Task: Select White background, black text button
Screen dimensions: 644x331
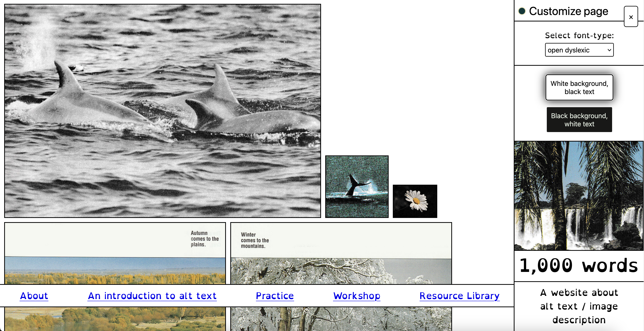Action: pos(580,87)
